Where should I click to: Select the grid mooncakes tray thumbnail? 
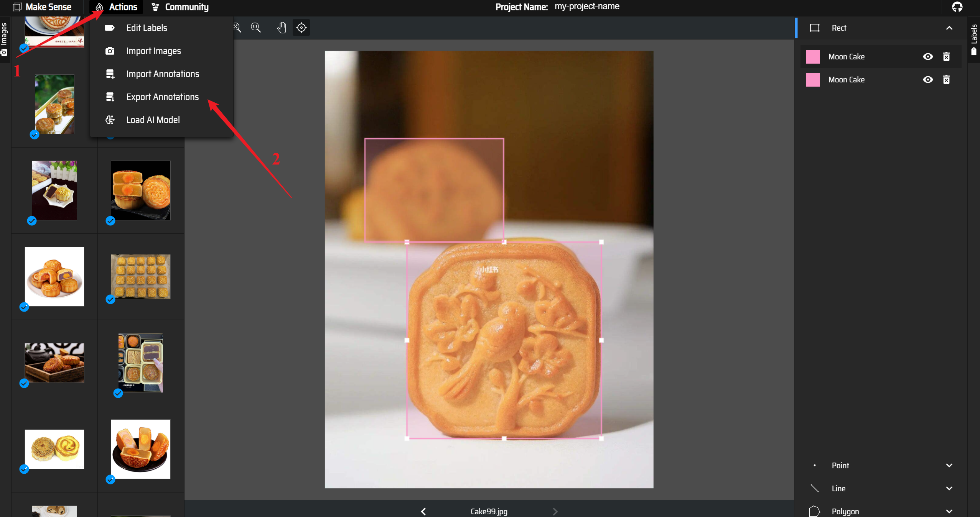pos(140,276)
